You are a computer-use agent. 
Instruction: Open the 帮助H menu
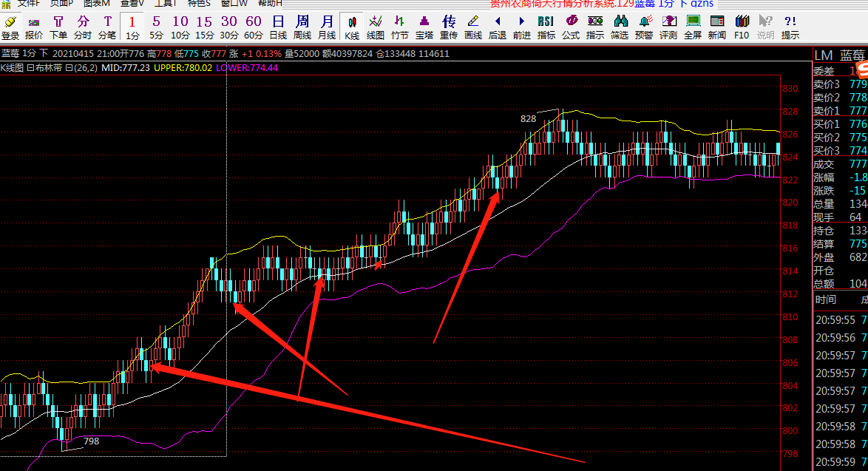pyautogui.click(x=270, y=3)
